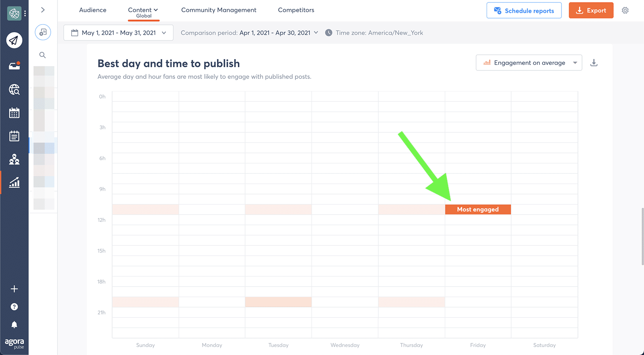Screen dimensions: 644x355
Task: Open the settings gear icon
Action: click(x=625, y=10)
